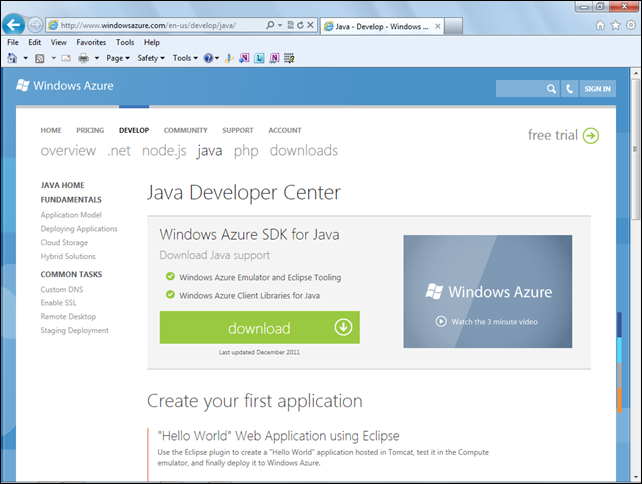Viewport: 642px width, 484px height.
Task: Open the Favorites menu
Action: click(91, 42)
